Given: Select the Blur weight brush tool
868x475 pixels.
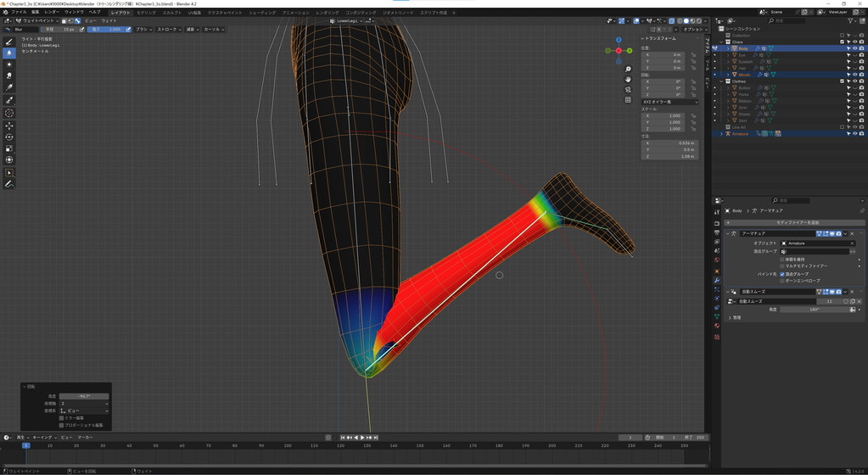Looking at the screenshot, I should pos(8,53).
